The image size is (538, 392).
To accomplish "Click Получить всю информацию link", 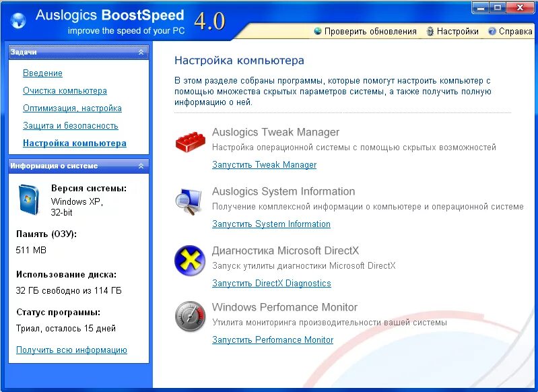I will tap(71, 350).
